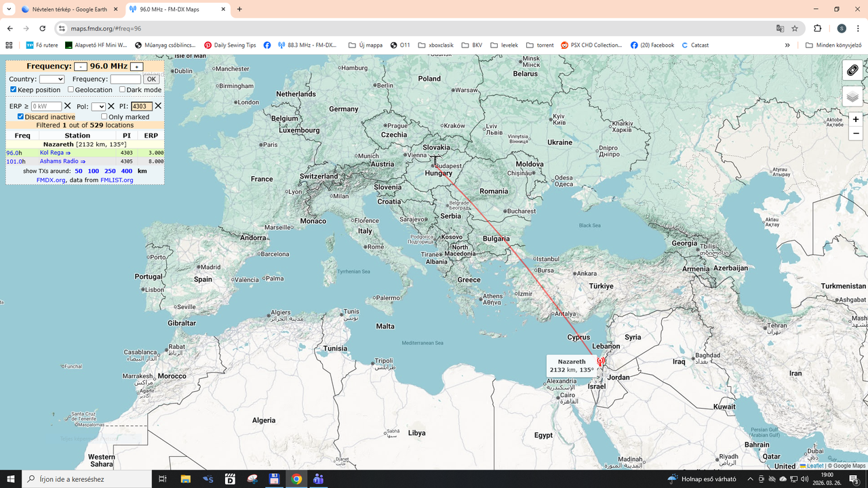Go forward in browser history
This screenshot has width=868, height=488.
click(x=26, y=28)
